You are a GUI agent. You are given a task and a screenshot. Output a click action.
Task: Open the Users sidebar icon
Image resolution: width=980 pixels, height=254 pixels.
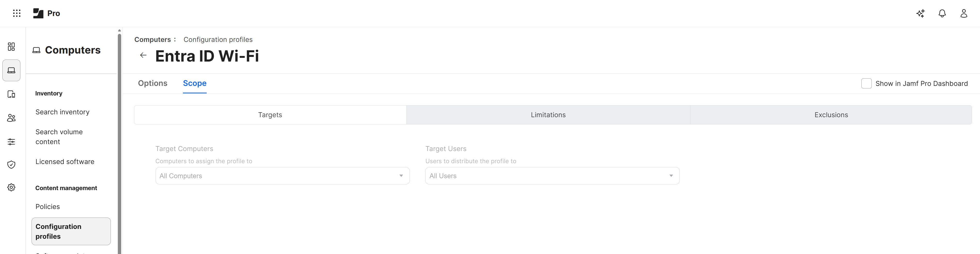(11, 118)
